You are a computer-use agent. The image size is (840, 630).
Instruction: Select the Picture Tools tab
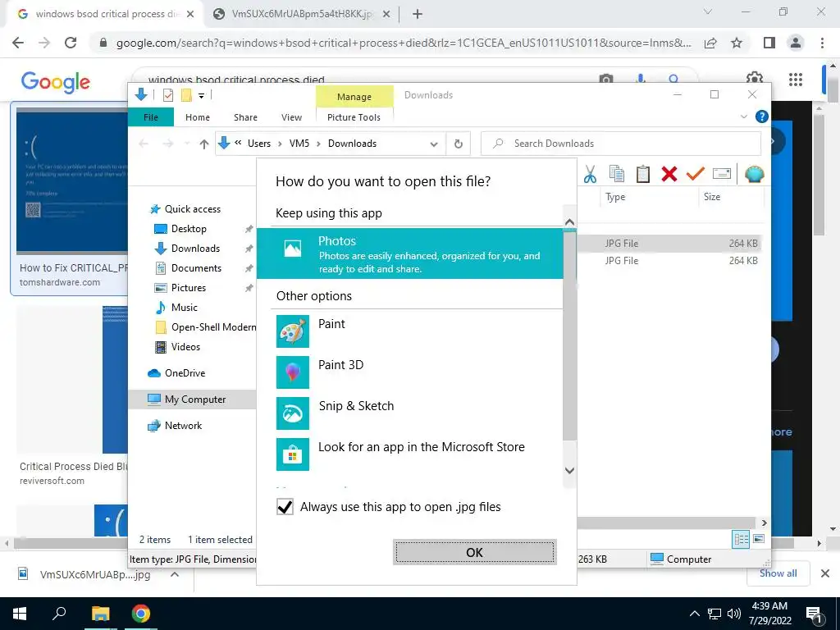point(354,117)
